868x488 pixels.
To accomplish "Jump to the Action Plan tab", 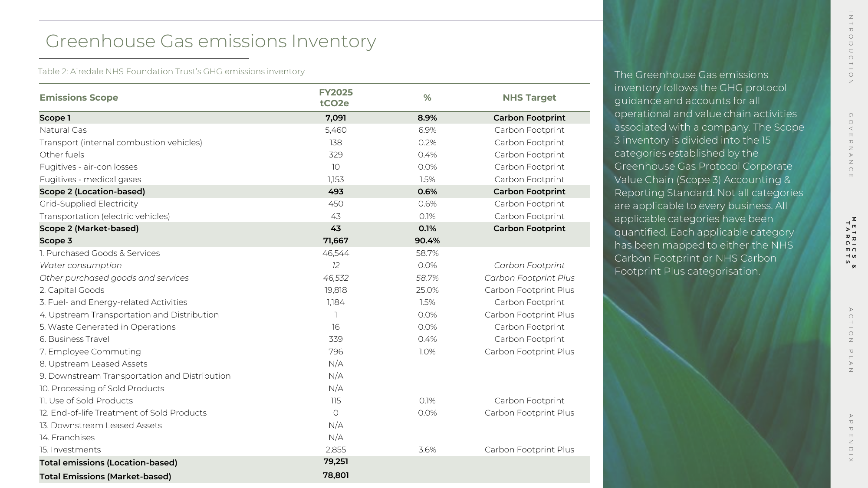I will (851, 340).
